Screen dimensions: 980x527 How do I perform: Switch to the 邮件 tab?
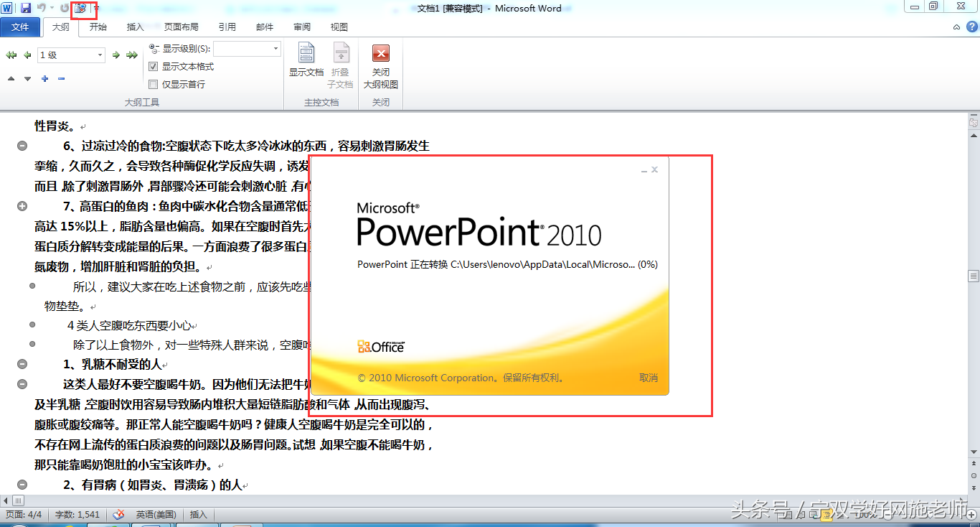pyautogui.click(x=265, y=27)
